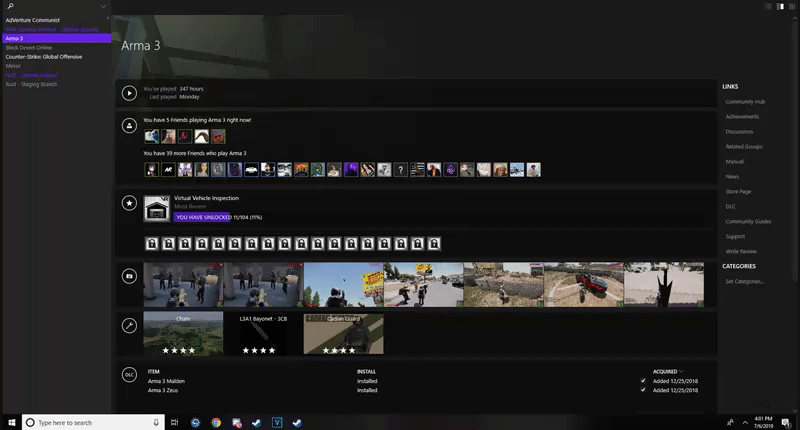This screenshot has height=430, width=800.
Task: Open the Store Page link
Action: pos(738,192)
